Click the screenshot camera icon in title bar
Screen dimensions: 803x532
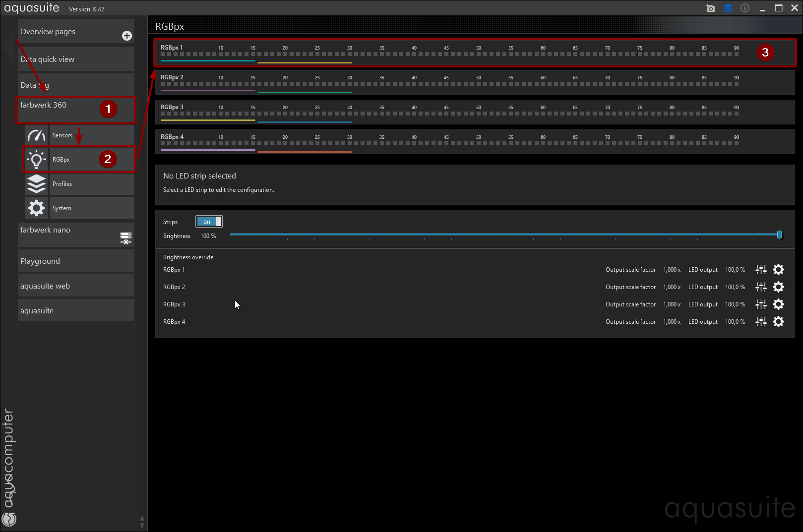710,8
